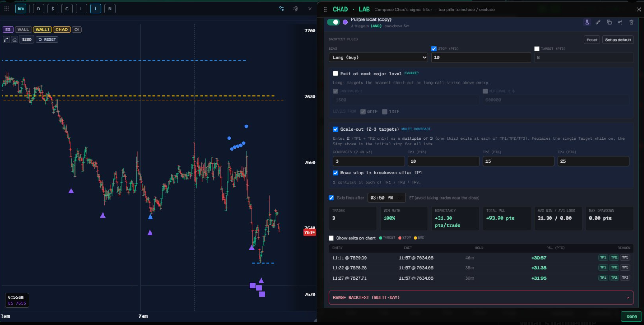Delete Purple Boat filter with trash icon
The height and width of the screenshot is (325, 644).
pos(631,22)
